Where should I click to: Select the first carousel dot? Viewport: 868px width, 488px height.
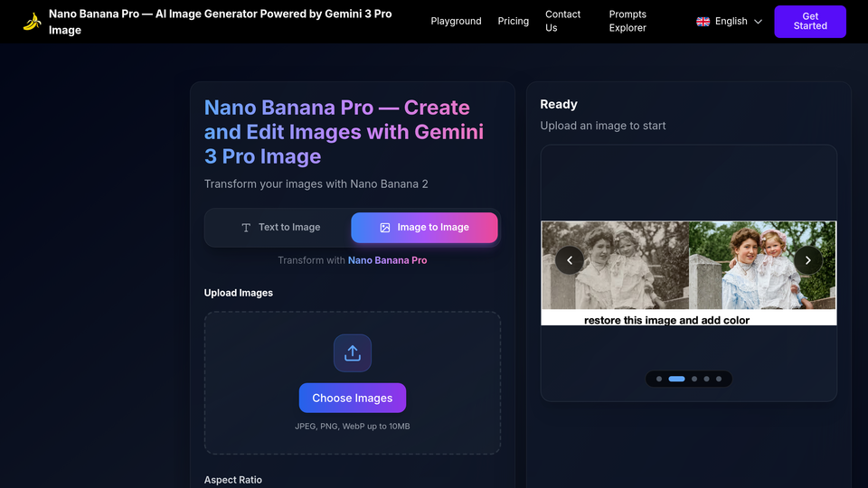click(x=659, y=379)
